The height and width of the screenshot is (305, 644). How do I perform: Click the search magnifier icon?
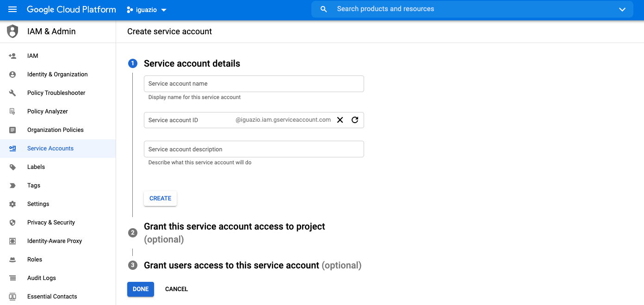click(x=324, y=9)
